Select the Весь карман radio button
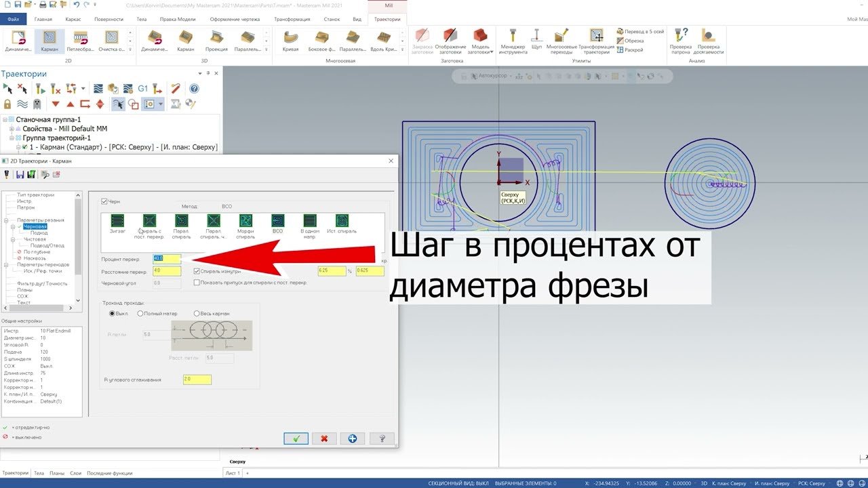868x488 pixels. click(x=197, y=314)
